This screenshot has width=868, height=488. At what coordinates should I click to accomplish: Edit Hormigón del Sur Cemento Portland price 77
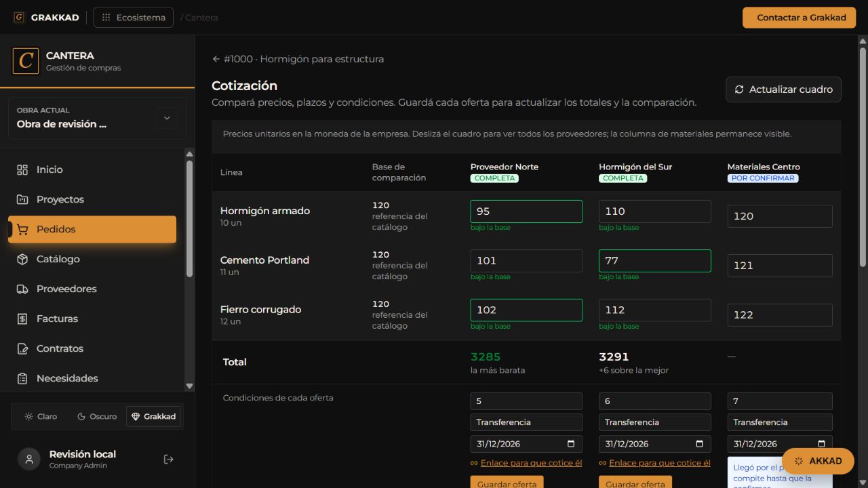pyautogui.click(x=654, y=261)
